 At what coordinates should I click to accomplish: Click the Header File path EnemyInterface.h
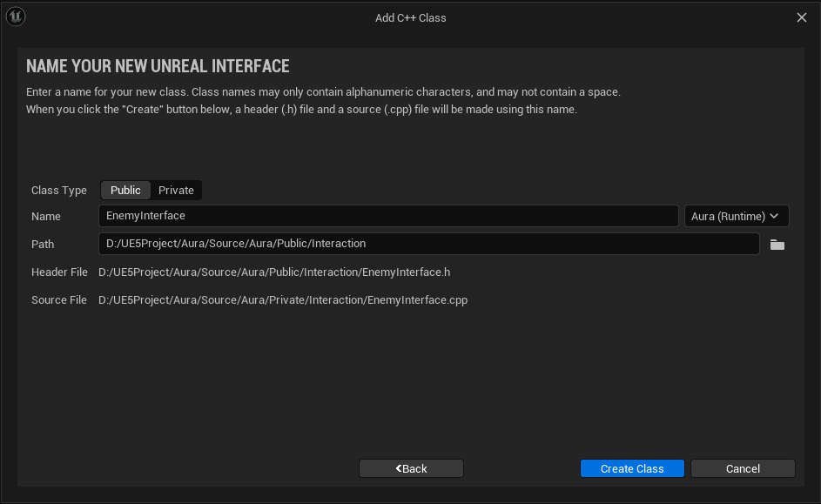(274, 272)
